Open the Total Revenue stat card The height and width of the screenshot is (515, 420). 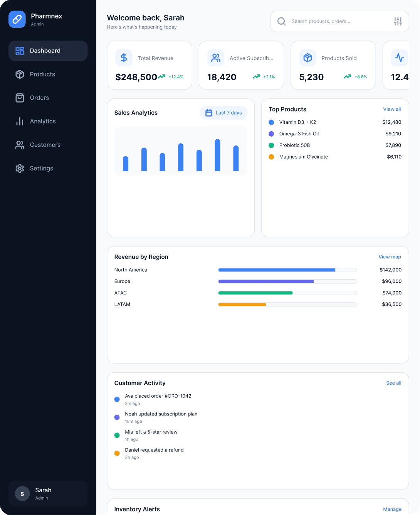coord(150,65)
